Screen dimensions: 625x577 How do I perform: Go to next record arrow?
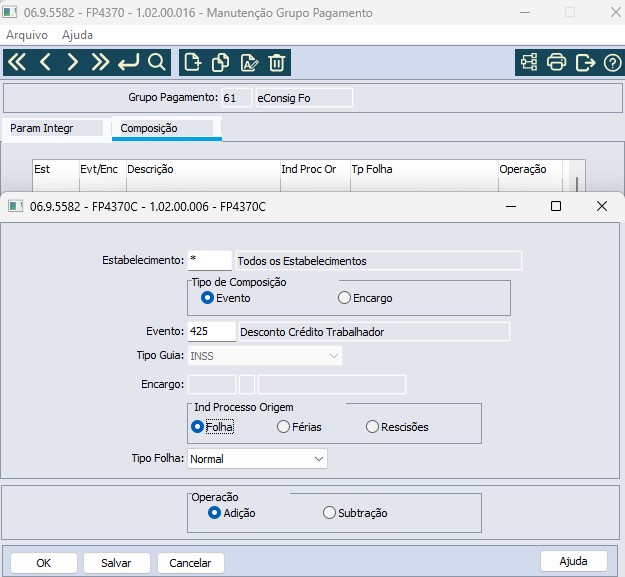pyautogui.click(x=72, y=62)
